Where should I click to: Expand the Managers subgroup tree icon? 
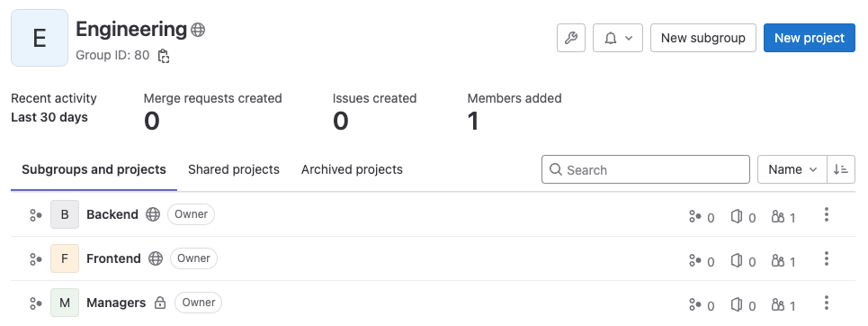point(36,303)
